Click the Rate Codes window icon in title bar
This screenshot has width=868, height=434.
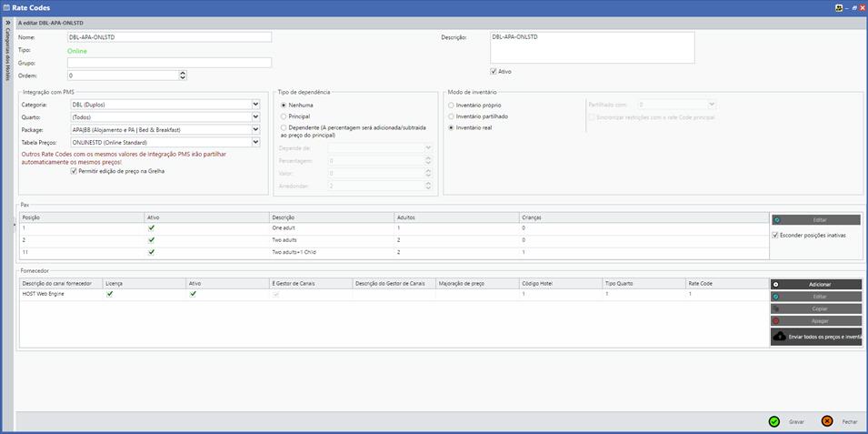coord(5,7)
